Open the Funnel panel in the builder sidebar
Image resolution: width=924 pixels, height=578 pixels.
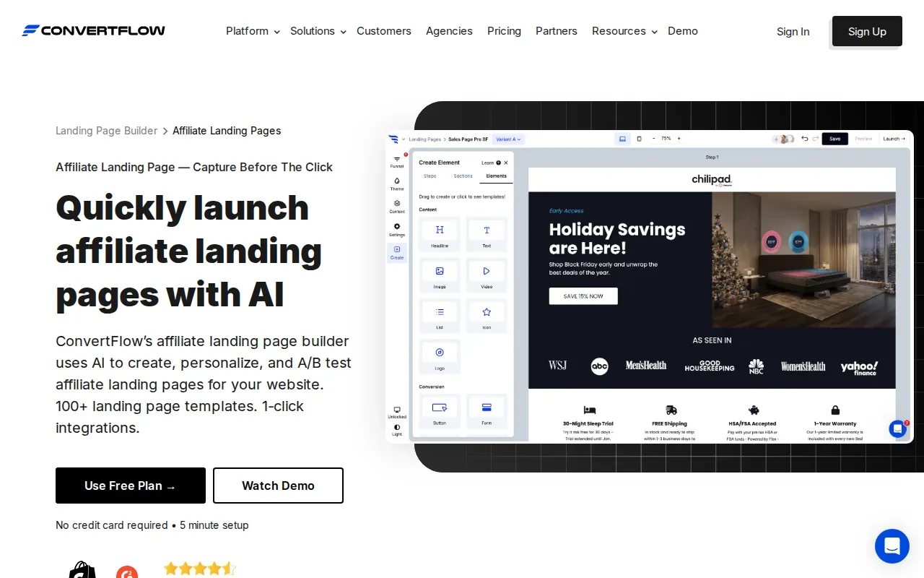tap(397, 161)
